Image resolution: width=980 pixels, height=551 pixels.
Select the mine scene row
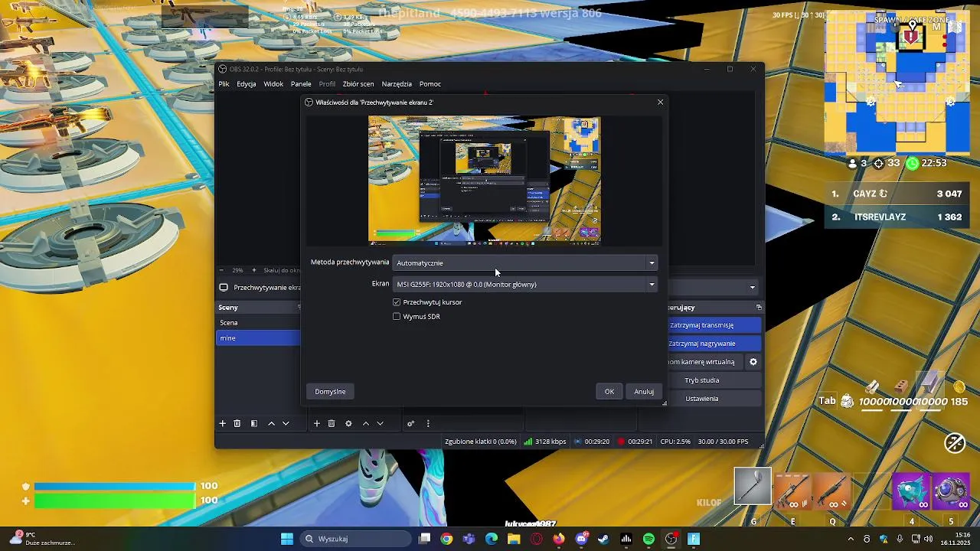pyautogui.click(x=259, y=338)
